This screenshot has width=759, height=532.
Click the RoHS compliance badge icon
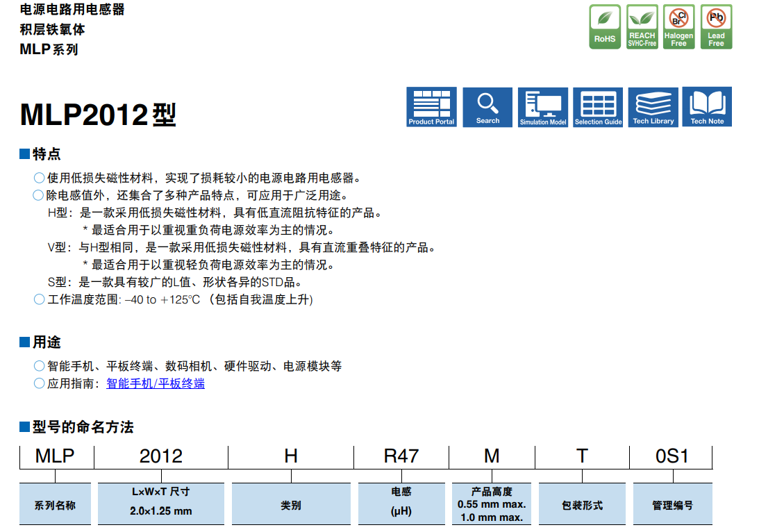coord(604,27)
